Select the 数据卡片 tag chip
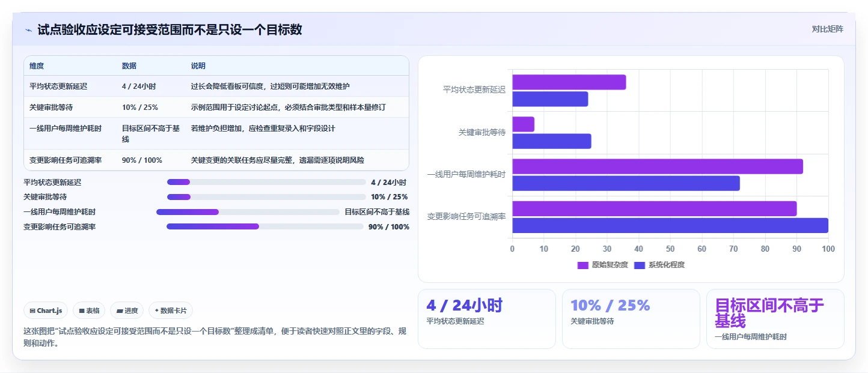The height and width of the screenshot is (373, 868). (171, 311)
